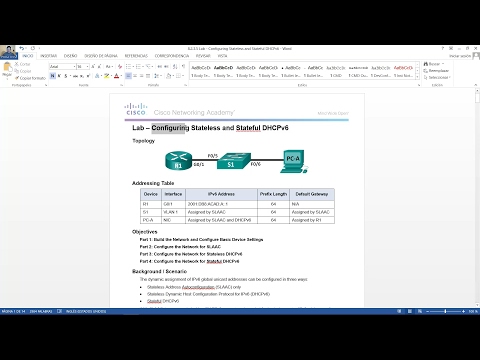This screenshot has width=480, height=360.
Task: Toggle subscript formatting
Action: click(82, 76)
